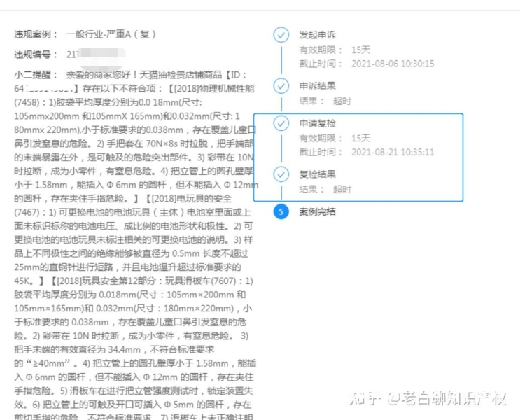Select the 复检结果 step title
This screenshot has width=520, height=420.
click(317, 174)
